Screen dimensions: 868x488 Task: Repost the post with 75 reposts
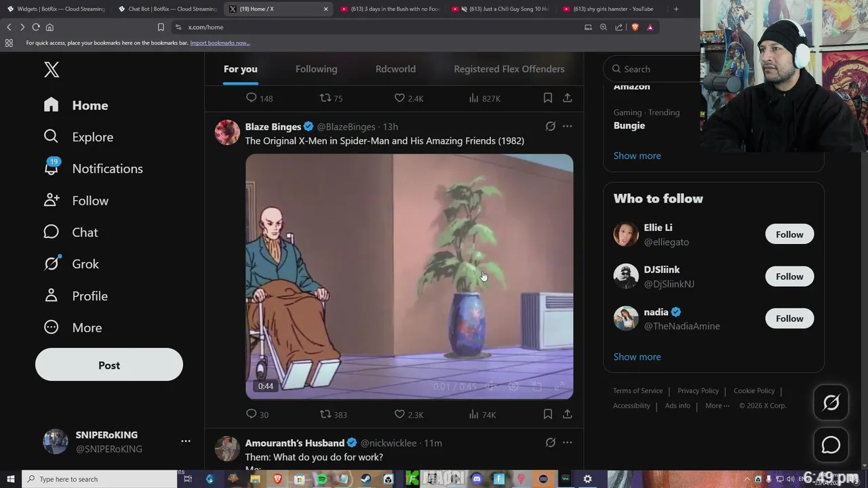[331, 98]
